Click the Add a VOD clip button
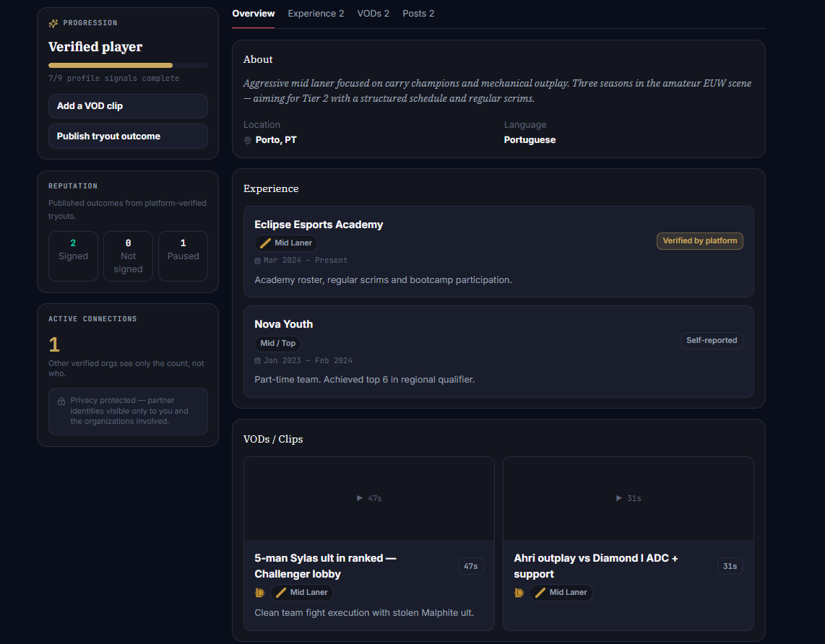The height and width of the screenshot is (644, 825). (x=128, y=106)
